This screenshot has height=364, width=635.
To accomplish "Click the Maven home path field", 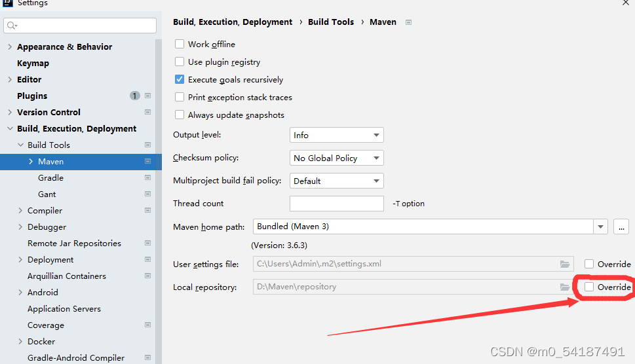I will pyautogui.click(x=423, y=227).
